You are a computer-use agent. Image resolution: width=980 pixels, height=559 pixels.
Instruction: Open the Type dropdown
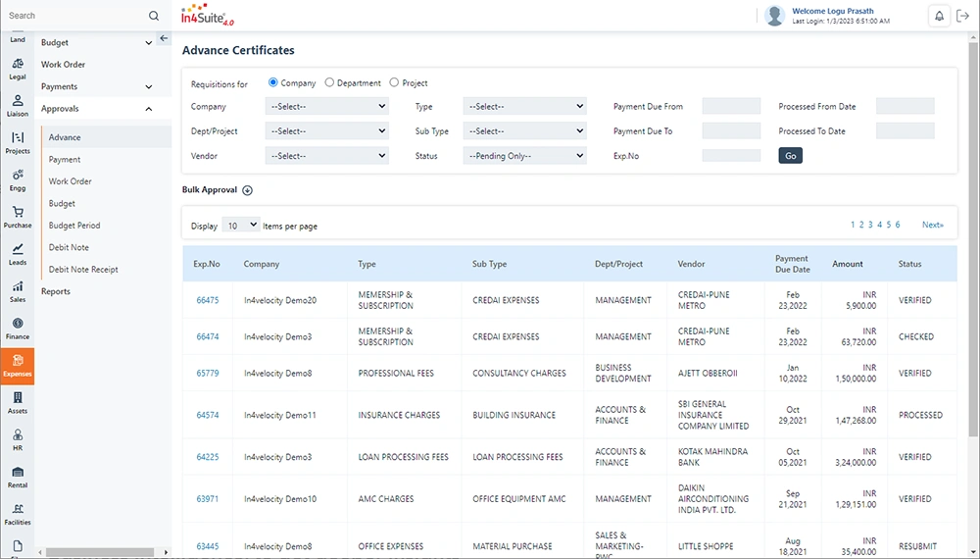point(524,106)
